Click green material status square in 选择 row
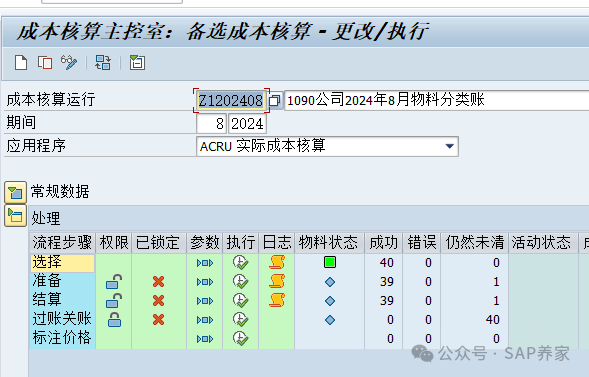The image size is (589, 377). click(330, 262)
